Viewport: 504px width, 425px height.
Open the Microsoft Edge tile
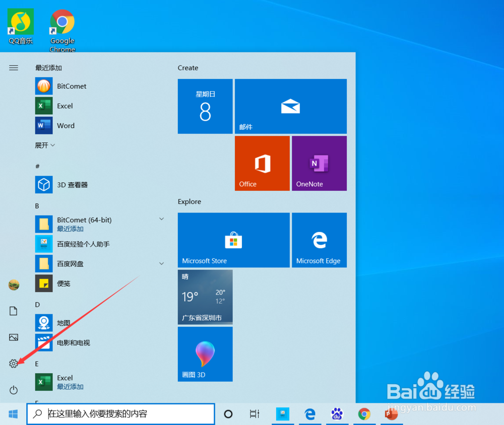319,240
